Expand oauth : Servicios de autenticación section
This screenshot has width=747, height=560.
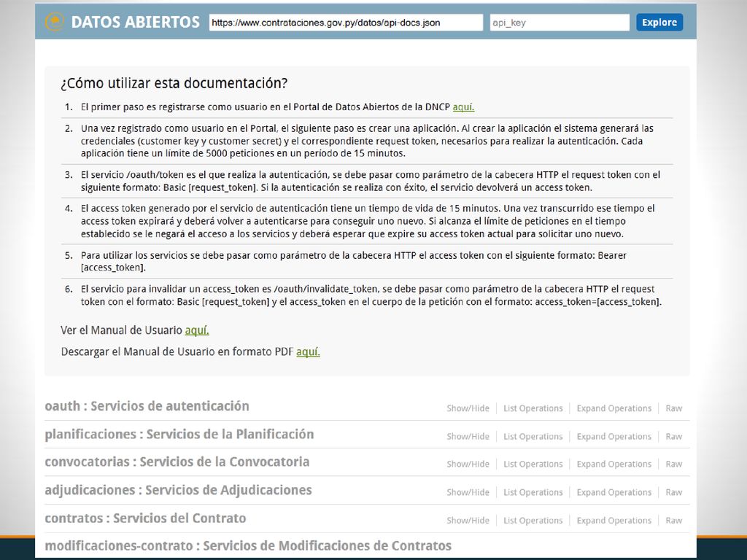pos(147,406)
